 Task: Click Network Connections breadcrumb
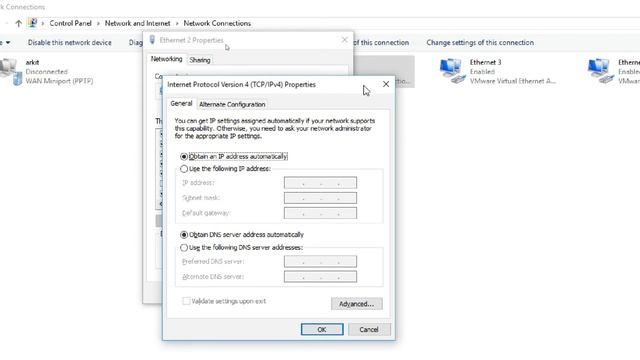(x=217, y=23)
